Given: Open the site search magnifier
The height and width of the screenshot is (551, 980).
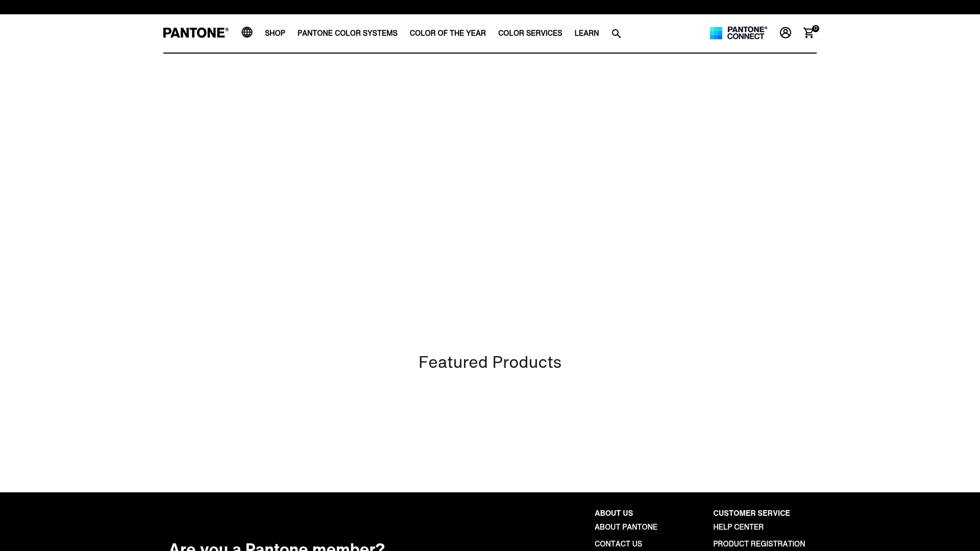Looking at the screenshot, I should pyautogui.click(x=616, y=33).
